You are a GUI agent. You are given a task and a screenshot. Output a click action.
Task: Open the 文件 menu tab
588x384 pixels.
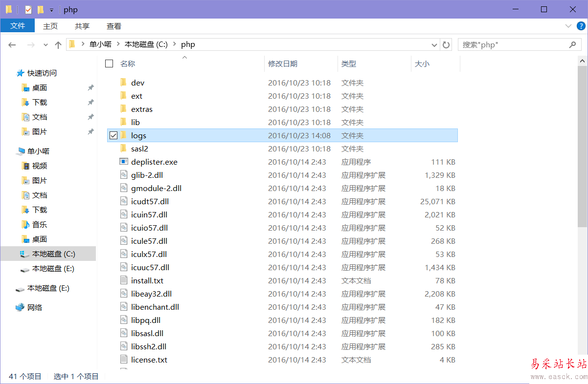click(18, 26)
